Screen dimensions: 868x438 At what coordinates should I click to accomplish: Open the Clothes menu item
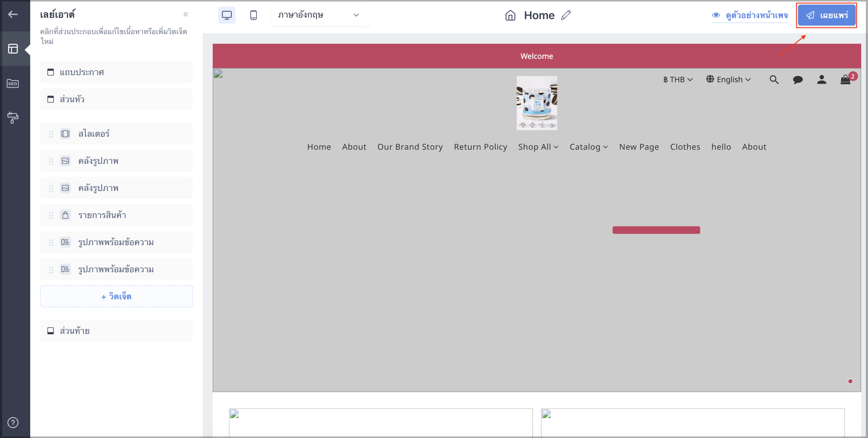coord(685,147)
